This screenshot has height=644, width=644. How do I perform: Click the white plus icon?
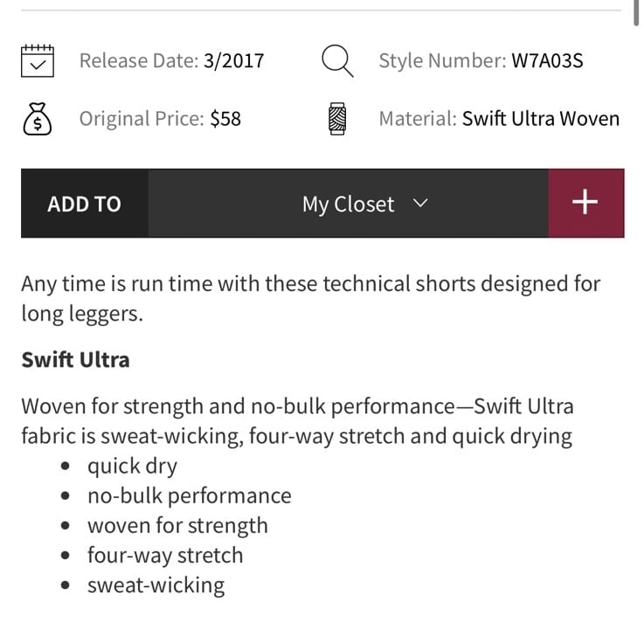585,202
